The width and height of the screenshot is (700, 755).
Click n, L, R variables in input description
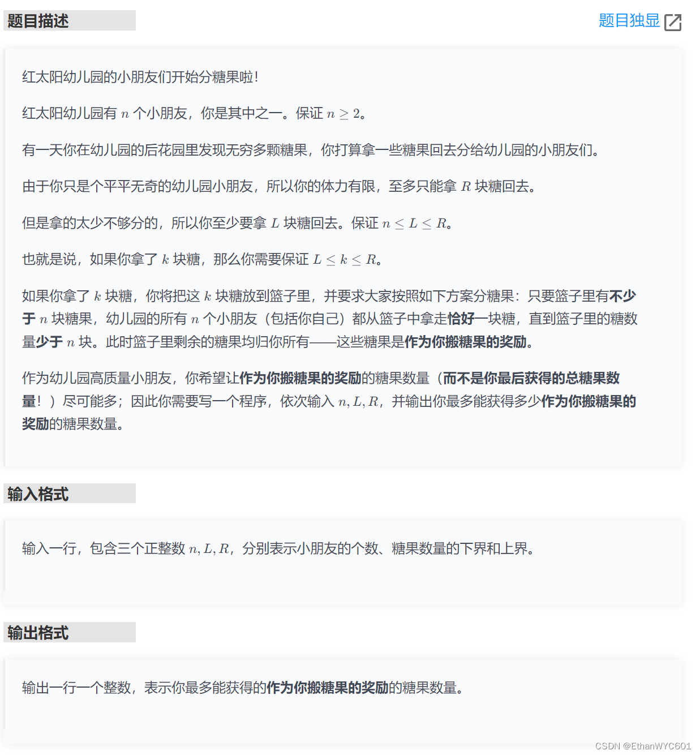(209, 549)
